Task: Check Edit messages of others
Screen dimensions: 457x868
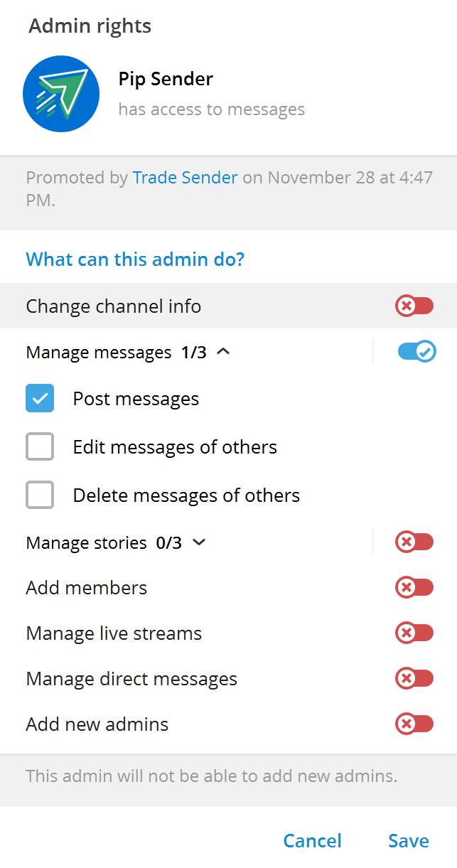Action: 40,446
